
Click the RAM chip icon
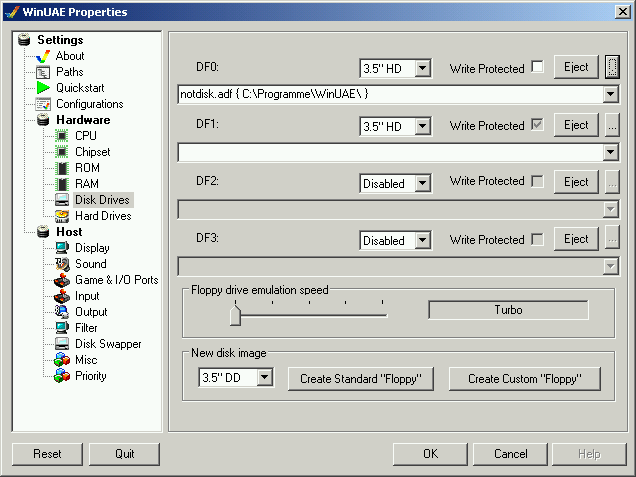tap(62, 184)
